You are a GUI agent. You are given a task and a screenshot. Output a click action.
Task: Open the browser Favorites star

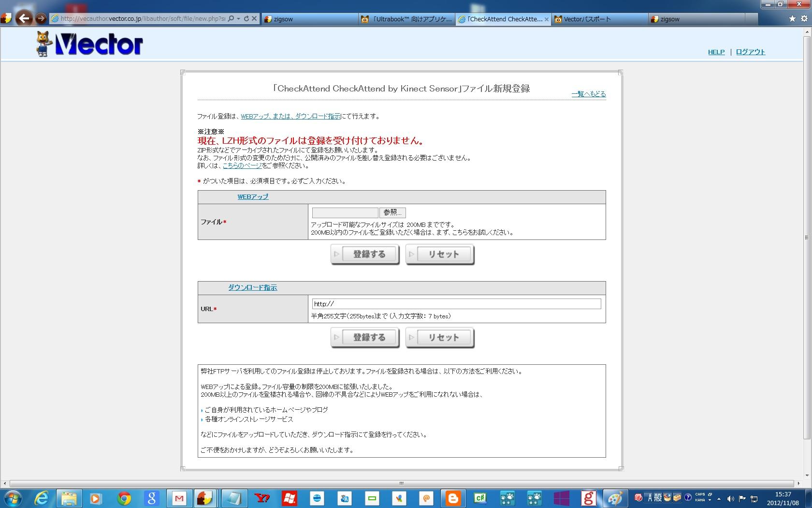[x=792, y=19]
